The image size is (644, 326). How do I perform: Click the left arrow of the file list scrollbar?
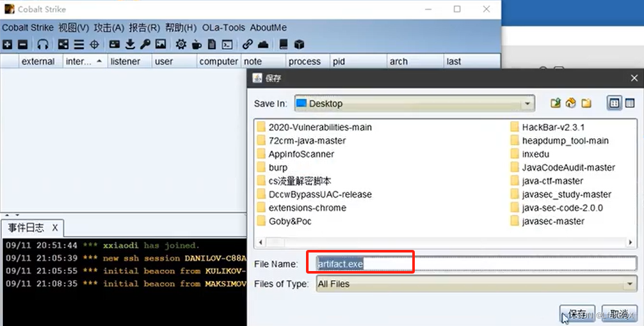[261, 242]
